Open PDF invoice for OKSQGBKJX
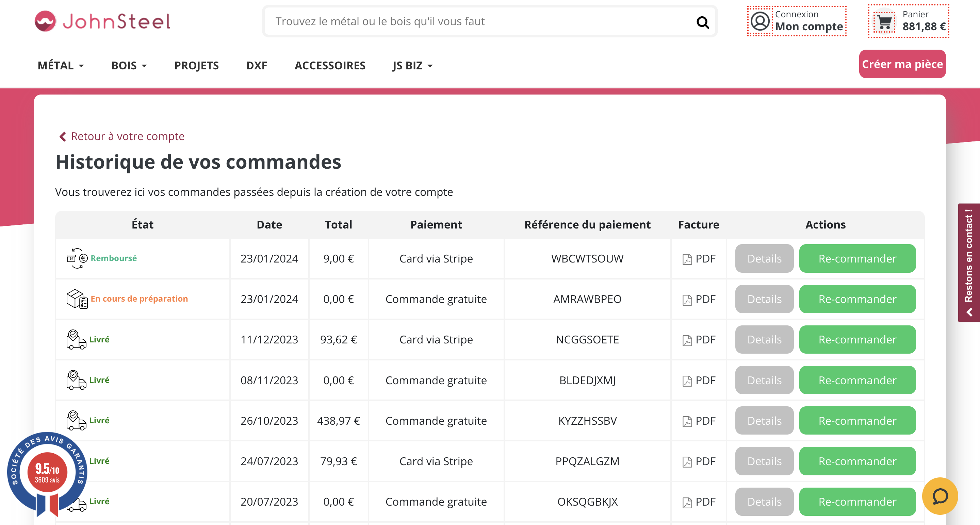The width and height of the screenshot is (980, 525). pos(699,502)
